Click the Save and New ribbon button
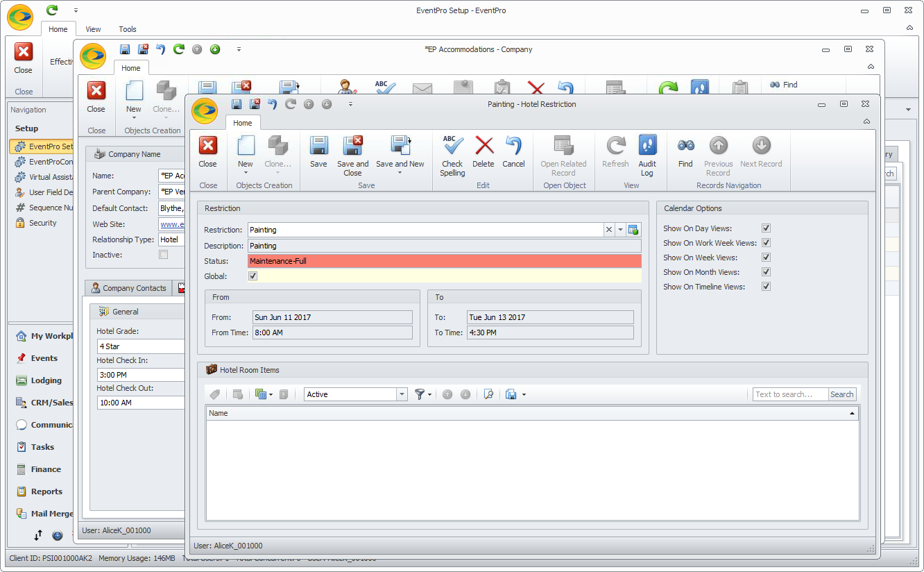 click(400, 151)
